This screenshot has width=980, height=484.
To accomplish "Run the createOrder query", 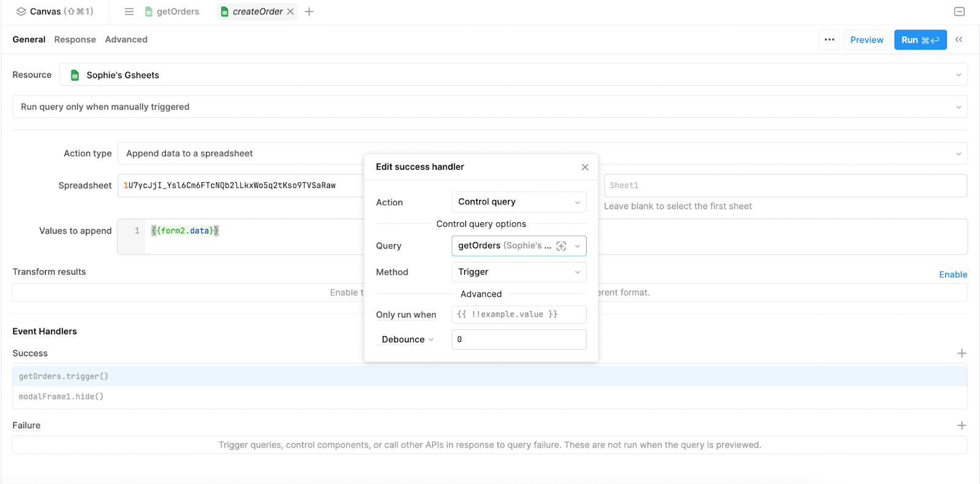I will [x=920, y=40].
